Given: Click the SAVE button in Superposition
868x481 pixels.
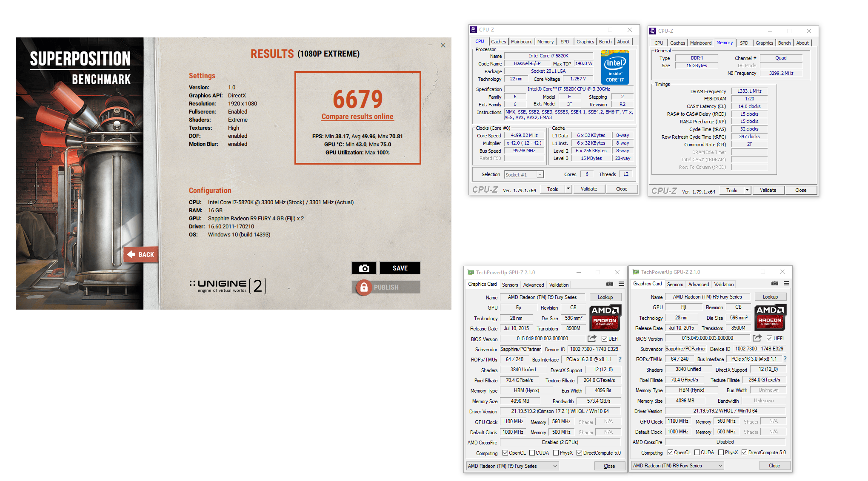Looking at the screenshot, I should coord(400,268).
